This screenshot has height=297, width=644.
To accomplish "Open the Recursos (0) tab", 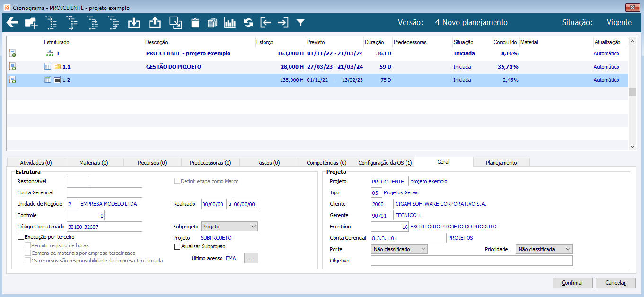I will 152,163.
